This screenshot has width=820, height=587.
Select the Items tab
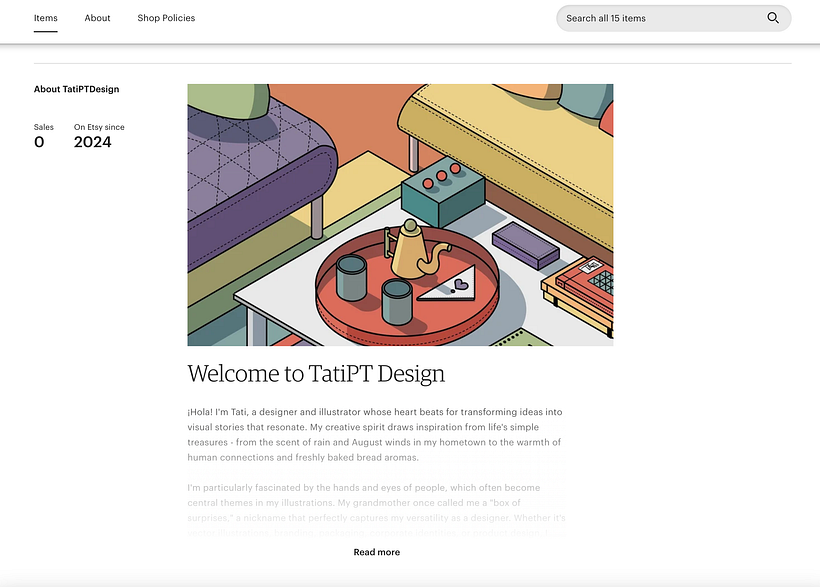[45, 17]
